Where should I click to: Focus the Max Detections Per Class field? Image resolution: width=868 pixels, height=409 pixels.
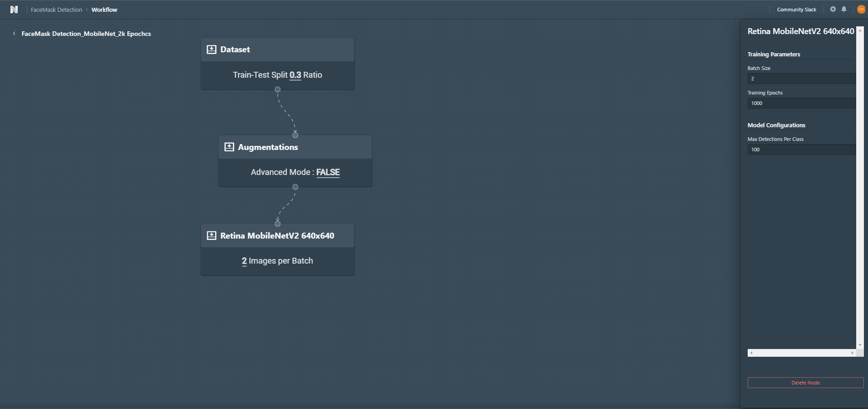[801, 150]
